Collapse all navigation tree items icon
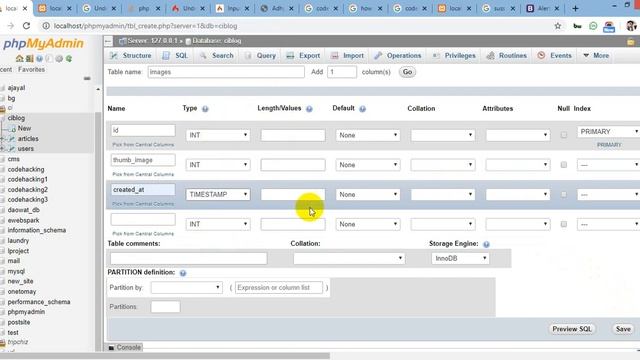 pos(87,78)
